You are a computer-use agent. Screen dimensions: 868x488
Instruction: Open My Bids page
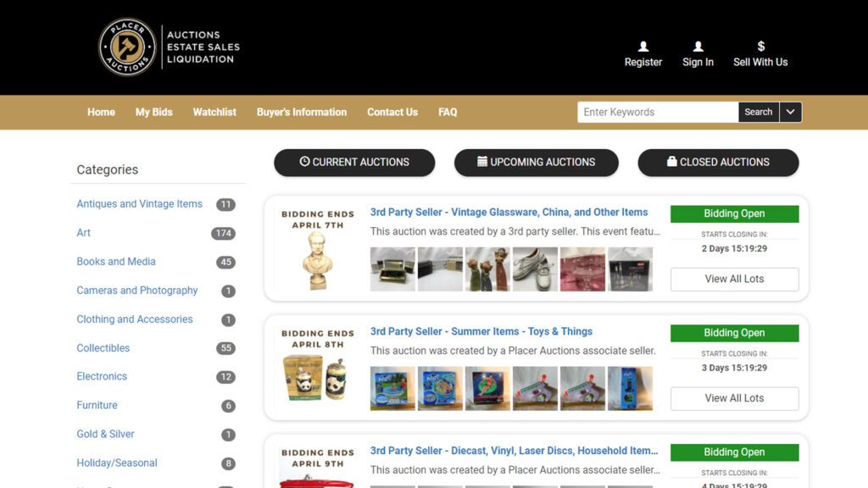pyautogui.click(x=154, y=112)
